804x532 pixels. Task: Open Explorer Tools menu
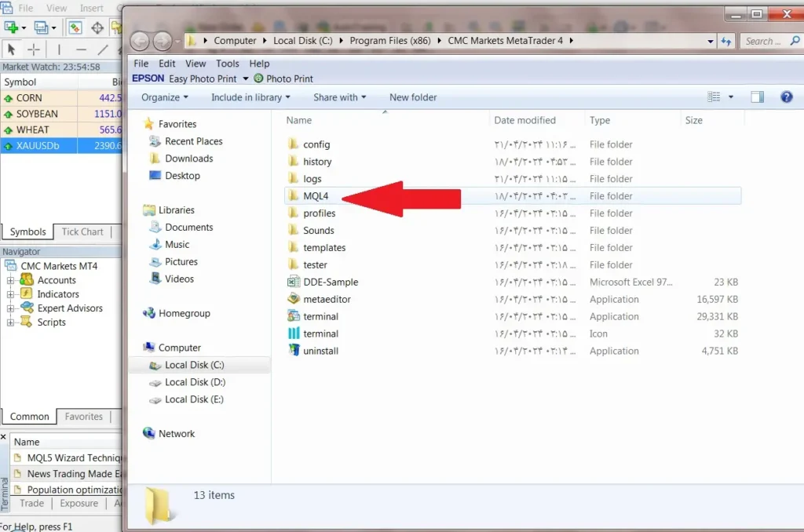click(227, 64)
